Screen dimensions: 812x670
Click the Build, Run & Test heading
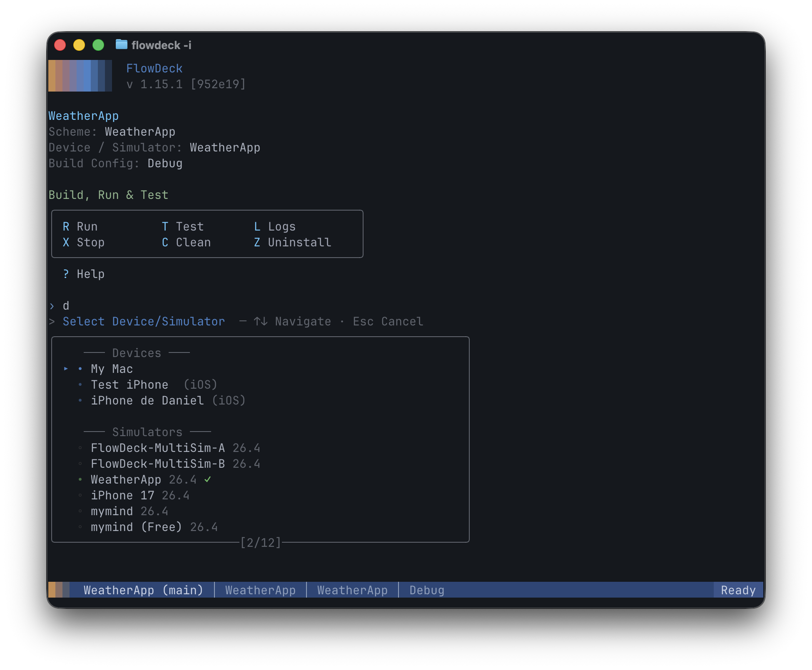tap(108, 195)
